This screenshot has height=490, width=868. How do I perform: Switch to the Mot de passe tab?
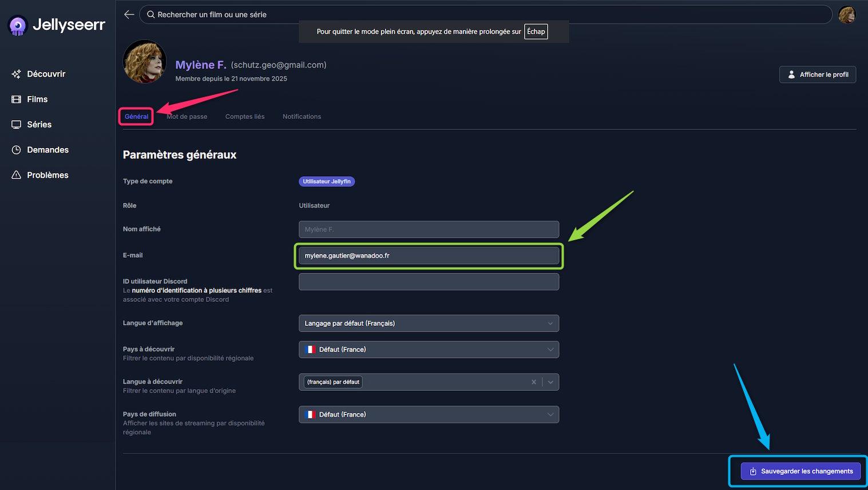tap(187, 117)
